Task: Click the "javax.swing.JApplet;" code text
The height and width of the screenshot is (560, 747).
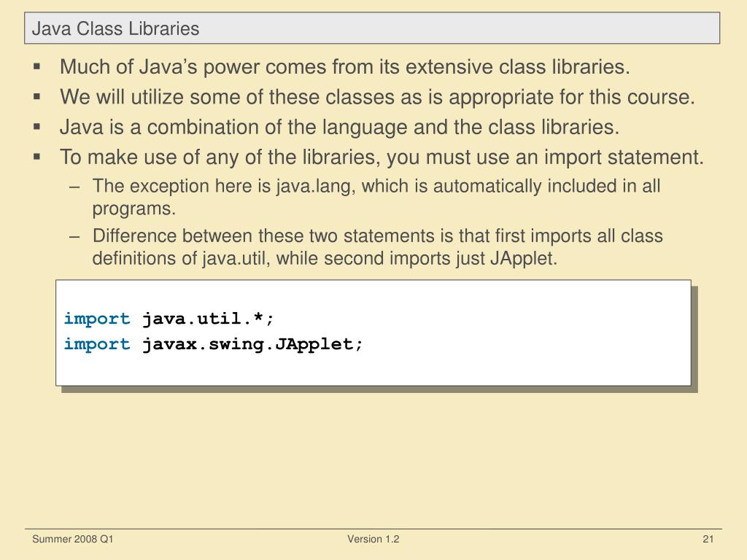Action: point(252,344)
